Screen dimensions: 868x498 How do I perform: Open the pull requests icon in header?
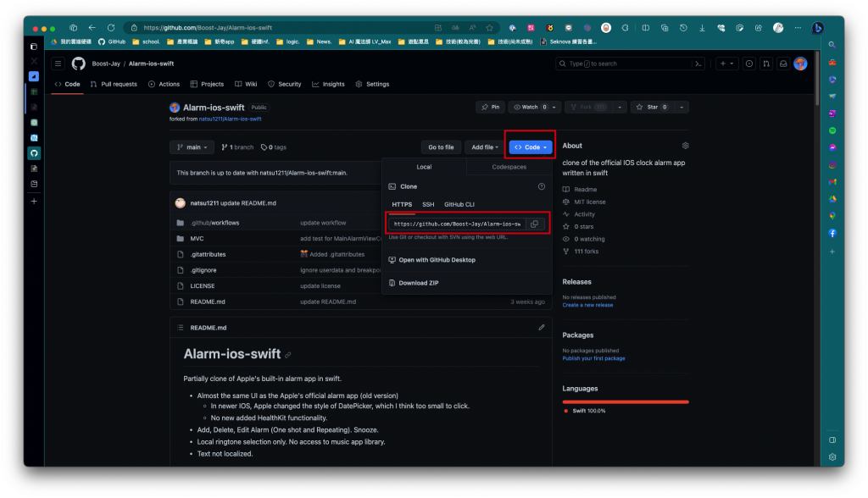(766, 64)
